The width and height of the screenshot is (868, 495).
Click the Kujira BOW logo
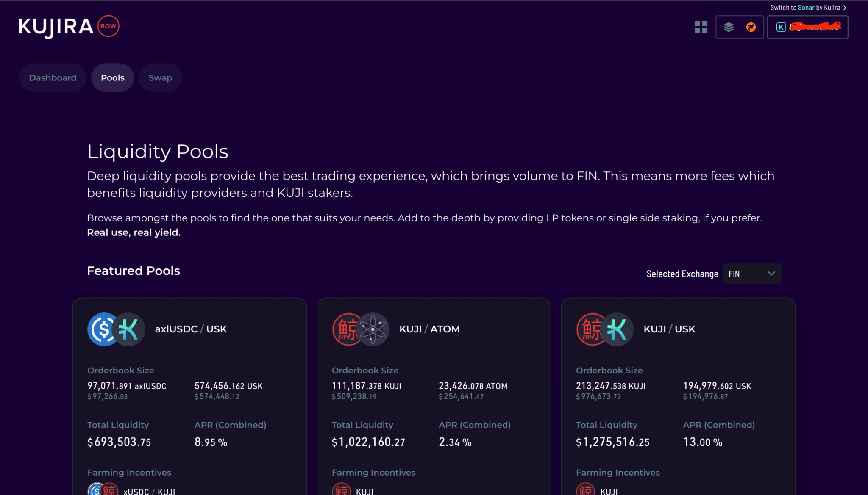tap(69, 27)
